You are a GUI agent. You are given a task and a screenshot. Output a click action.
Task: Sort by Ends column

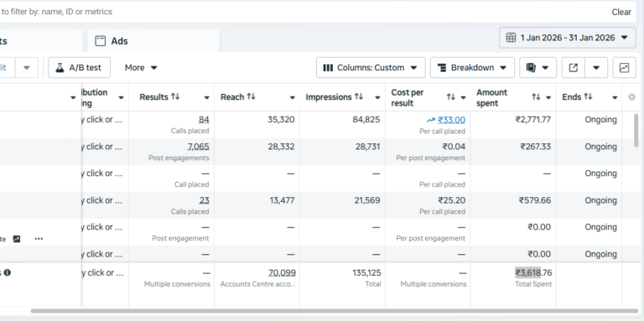[588, 96]
